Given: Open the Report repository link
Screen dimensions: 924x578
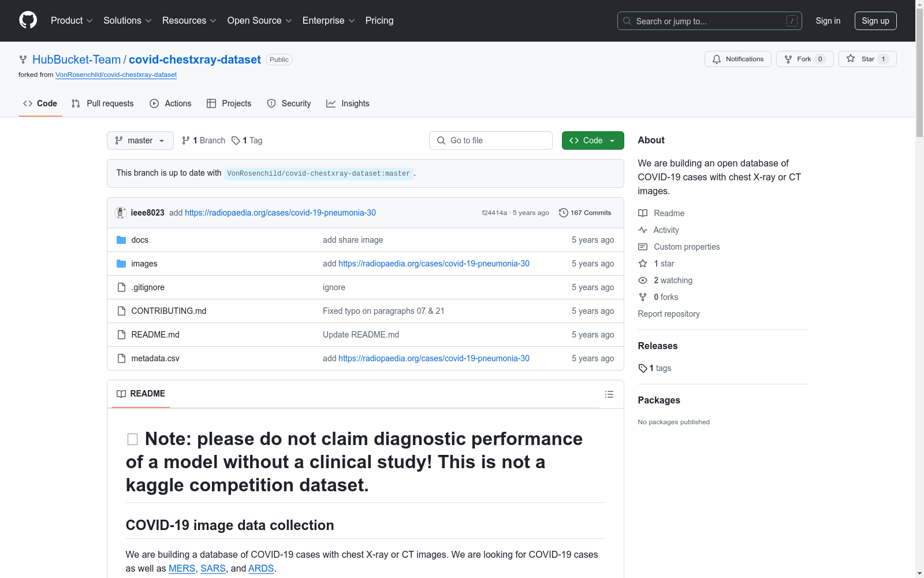Looking at the screenshot, I should 669,314.
